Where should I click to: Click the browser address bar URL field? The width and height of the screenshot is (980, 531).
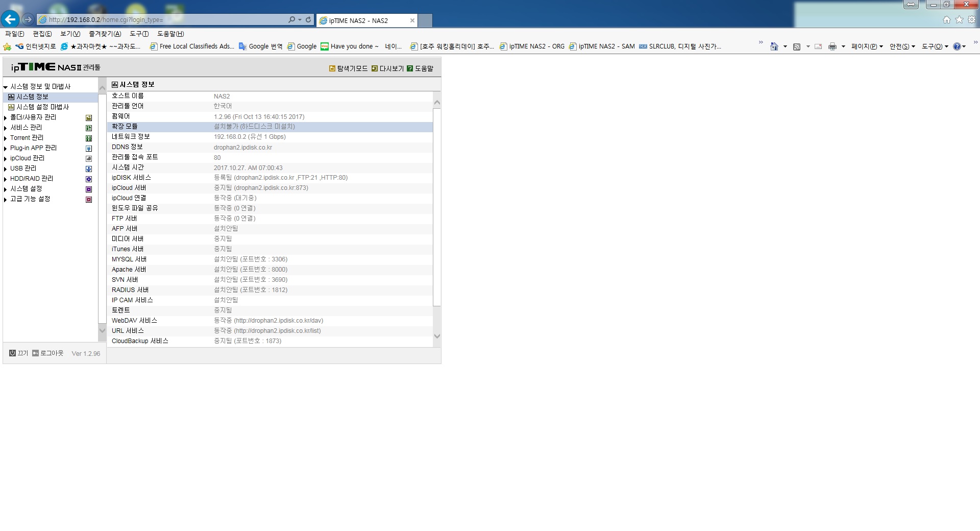coord(163,19)
